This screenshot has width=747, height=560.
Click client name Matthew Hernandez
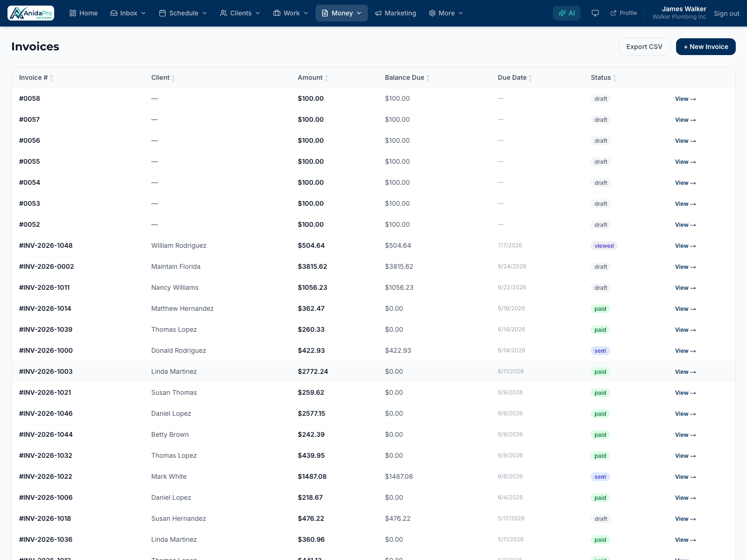(x=183, y=308)
